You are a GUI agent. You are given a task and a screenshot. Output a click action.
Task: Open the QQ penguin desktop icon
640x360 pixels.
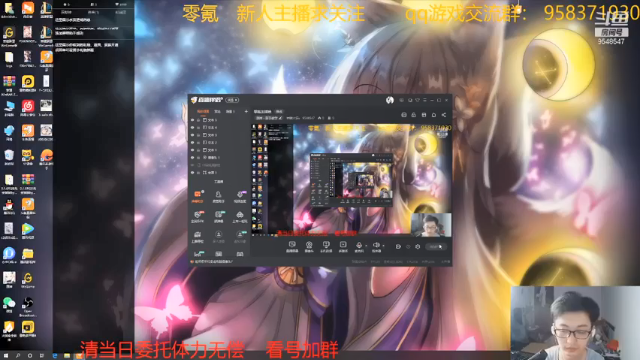pos(9,205)
